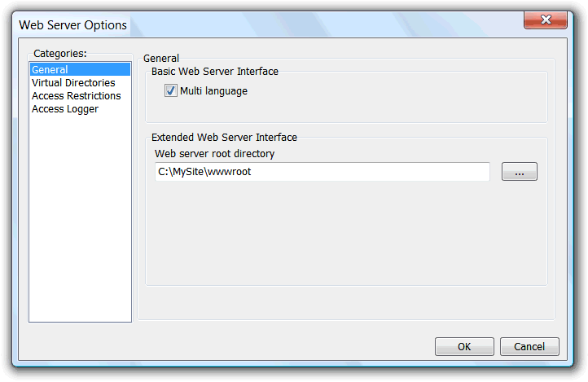Click the Basic Web Server Interface group heading
Viewport: 588px width, 382px height.
click(215, 71)
